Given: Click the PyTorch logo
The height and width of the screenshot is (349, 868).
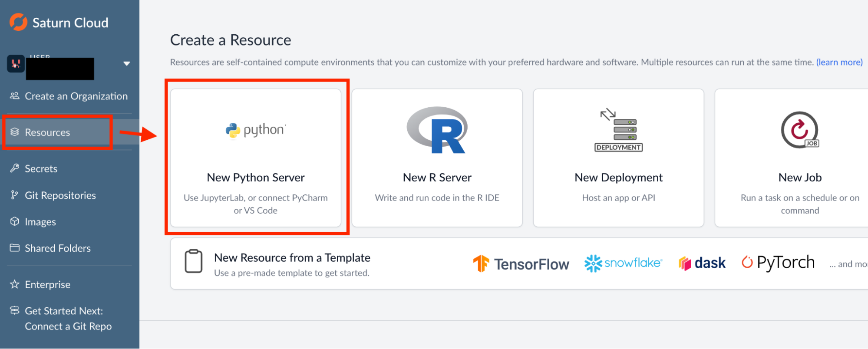Looking at the screenshot, I should click(778, 263).
